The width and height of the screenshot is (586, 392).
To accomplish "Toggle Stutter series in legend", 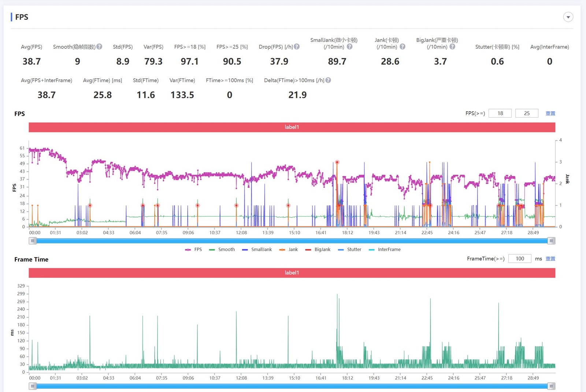I will point(350,250).
